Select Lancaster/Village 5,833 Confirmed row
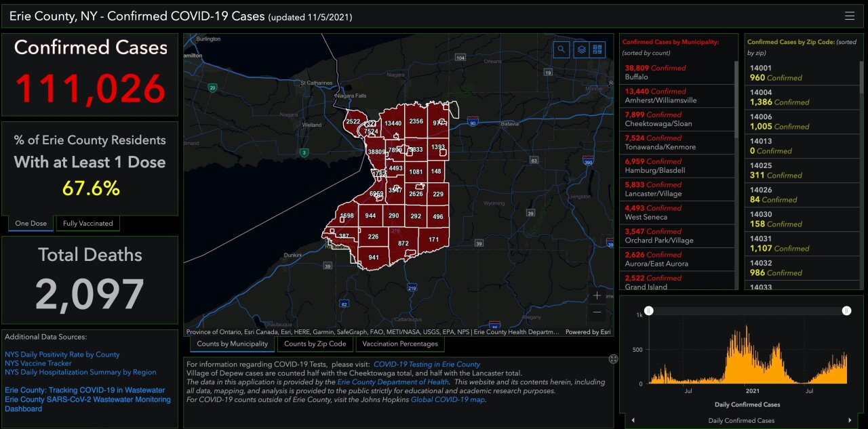Screen dimensions: 868x429 tap(678, 189)
